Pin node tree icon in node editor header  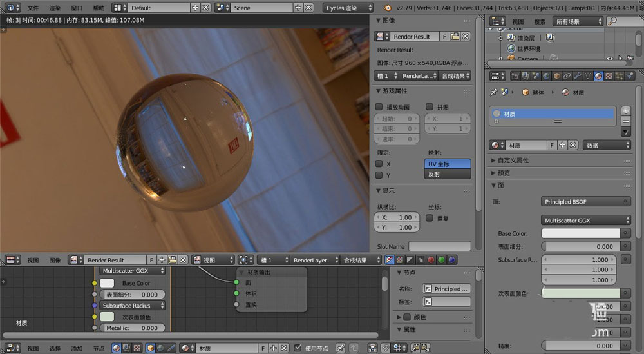[341, 348]
